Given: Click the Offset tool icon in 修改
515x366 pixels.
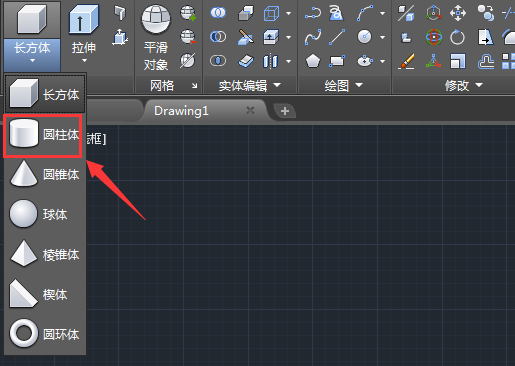Looking at the screenshot, I should [x=486, y=61].
